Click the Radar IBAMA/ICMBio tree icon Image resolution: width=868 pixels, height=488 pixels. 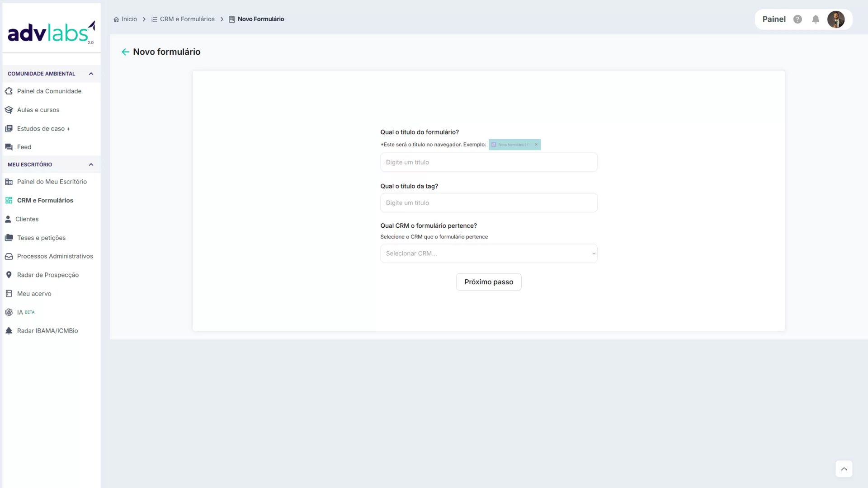click(9, 331)
